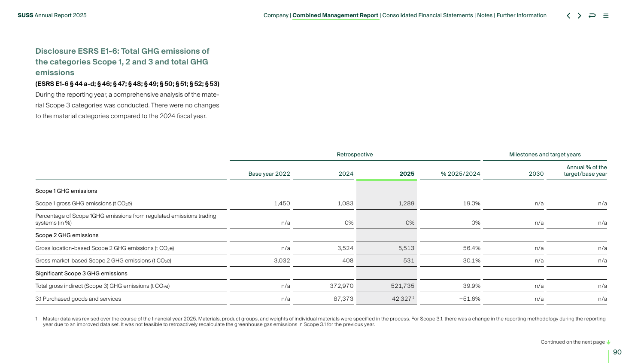
Task: Click the page number 90
Action: pyautogui.click(x=617, y=352)
